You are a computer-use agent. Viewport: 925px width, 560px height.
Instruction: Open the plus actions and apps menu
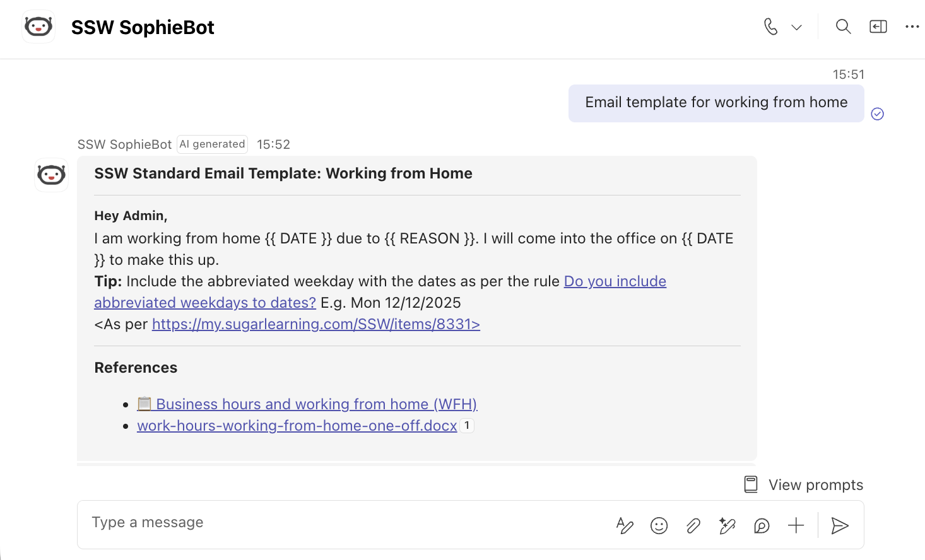(796, 525)
